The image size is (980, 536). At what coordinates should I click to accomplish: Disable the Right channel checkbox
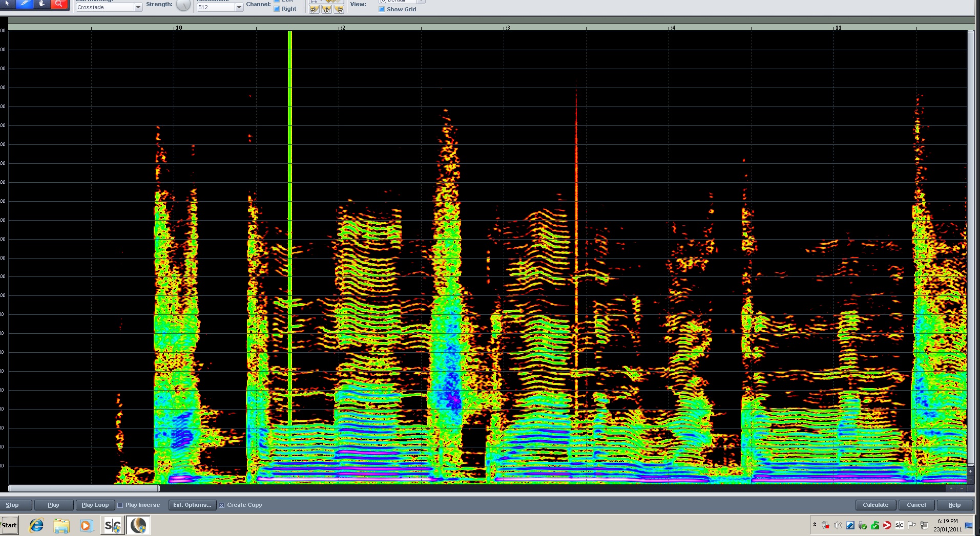tap(276, 8)
